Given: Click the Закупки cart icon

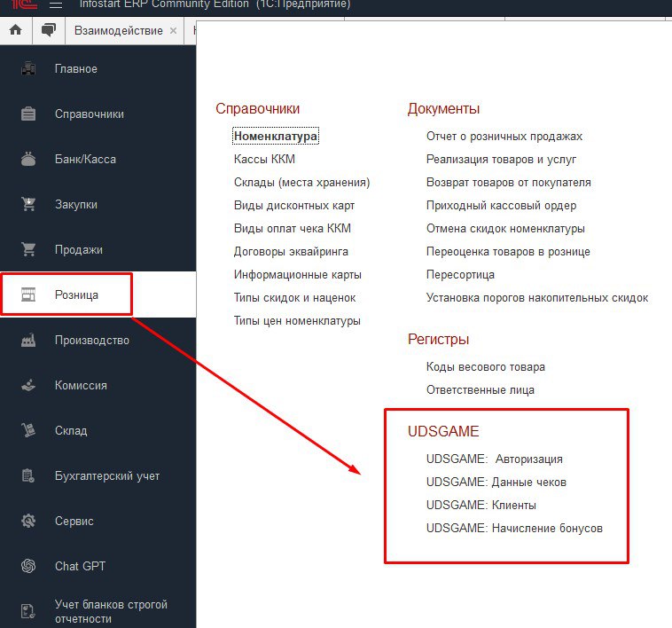Looking at the screenshot, I should coord(28,204).
